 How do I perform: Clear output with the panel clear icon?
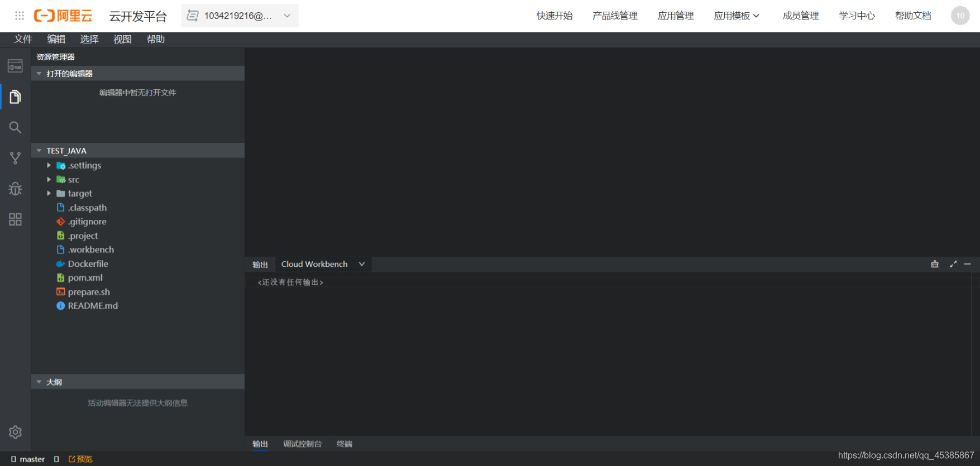tap(935, 264)
